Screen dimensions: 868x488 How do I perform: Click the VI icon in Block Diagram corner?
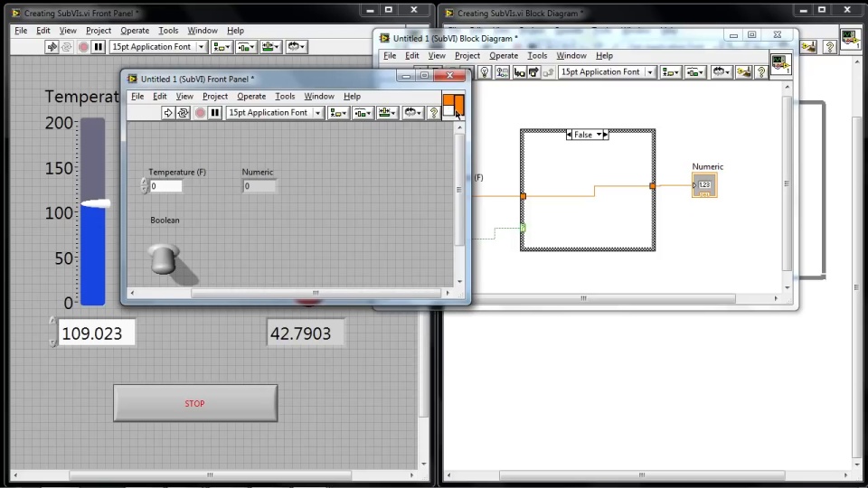780,65
